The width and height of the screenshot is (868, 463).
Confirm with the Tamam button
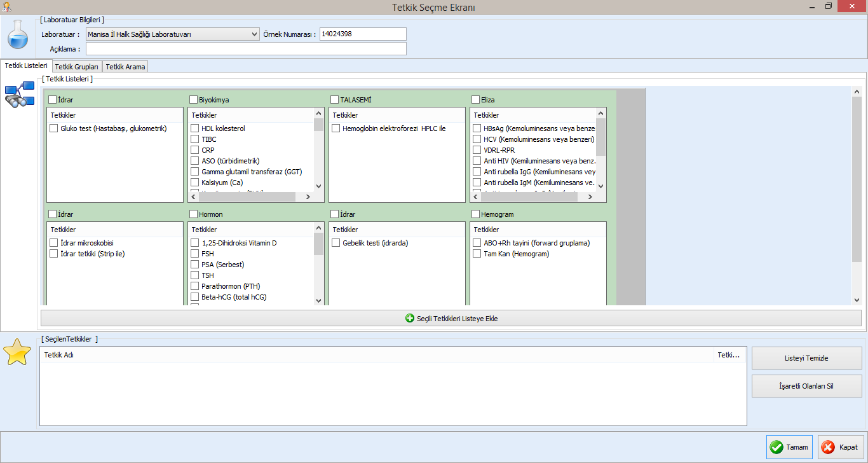pos(790,447)
